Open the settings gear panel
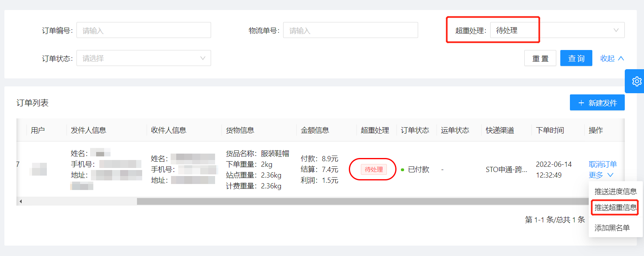This screenshot has height=256, width=644. (x=636, y=81)
